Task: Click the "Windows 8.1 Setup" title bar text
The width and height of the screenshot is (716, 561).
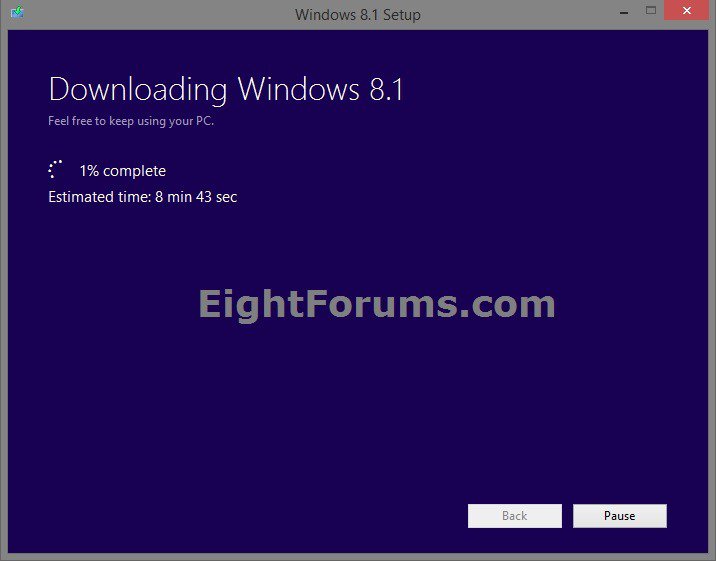Action: (357, 15)
